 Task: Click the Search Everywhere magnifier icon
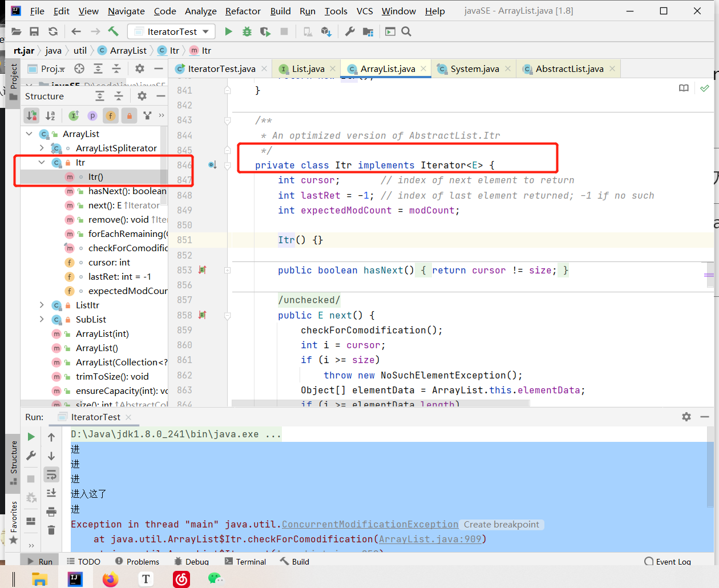(x=406, y=31)
